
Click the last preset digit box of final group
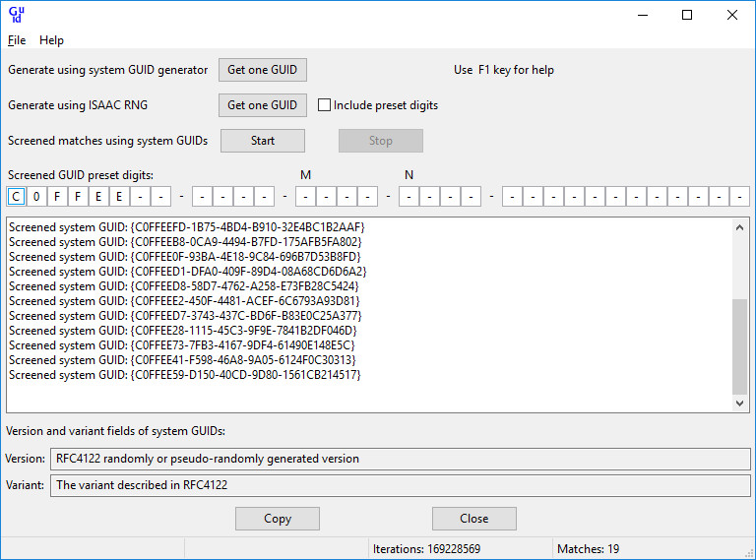[739, 197]
